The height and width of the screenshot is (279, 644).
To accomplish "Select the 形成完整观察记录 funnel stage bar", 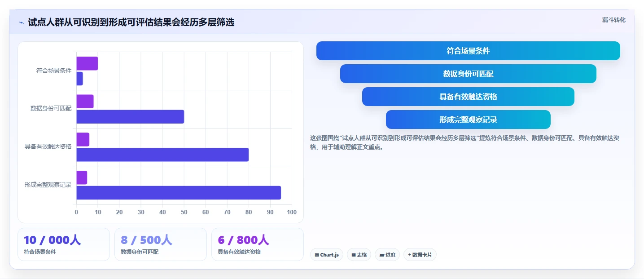I will [468, 120].
